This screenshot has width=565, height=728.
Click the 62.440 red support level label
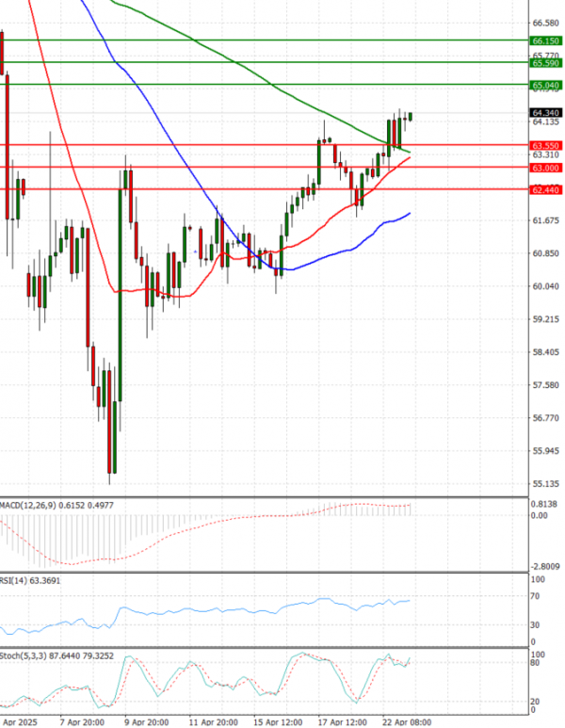[545, 189]
